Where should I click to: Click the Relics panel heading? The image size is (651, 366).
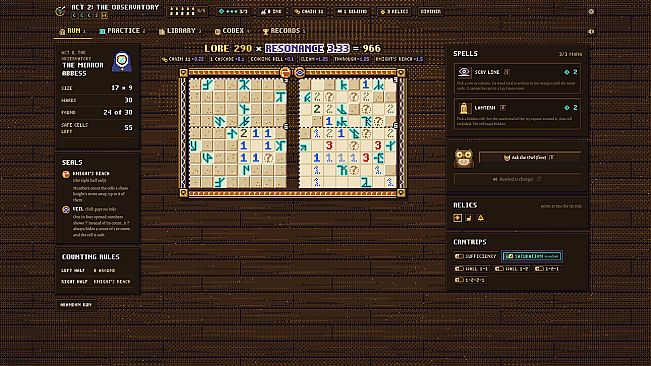[465, 205]
